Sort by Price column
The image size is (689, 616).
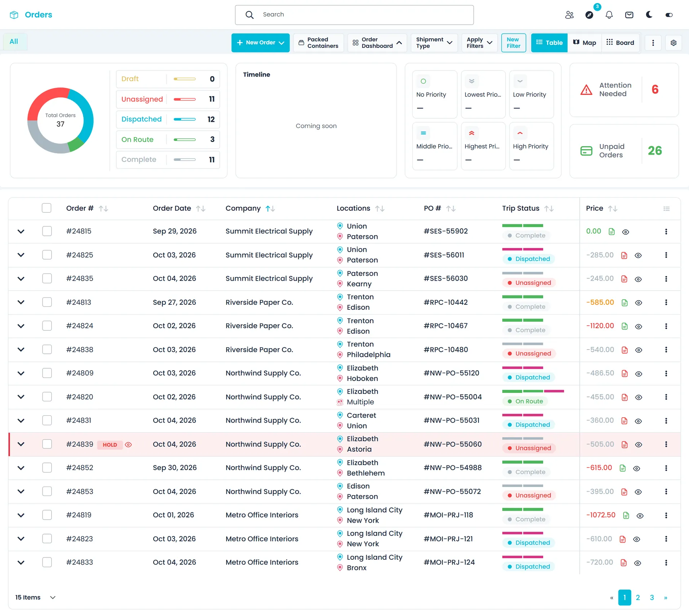coord(613,209)
